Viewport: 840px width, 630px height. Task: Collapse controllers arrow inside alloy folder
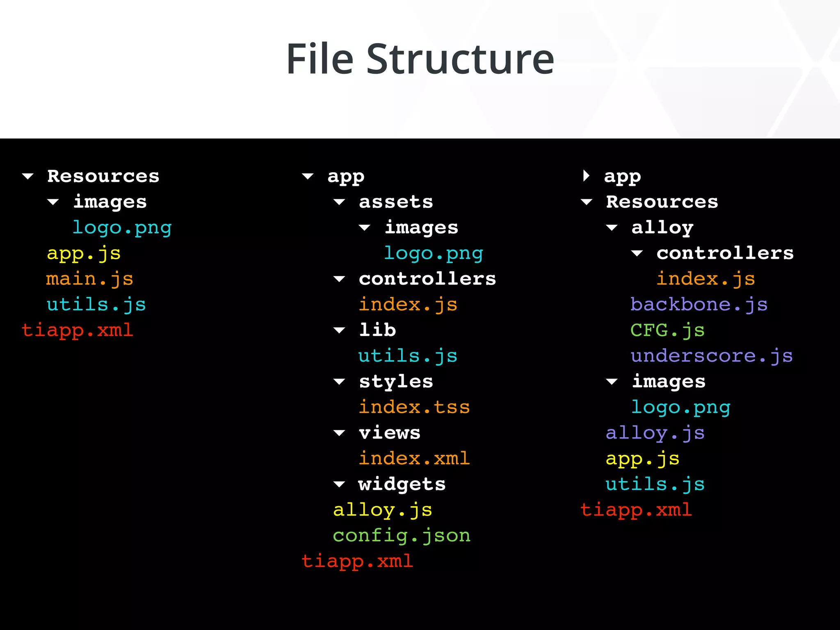637,253
